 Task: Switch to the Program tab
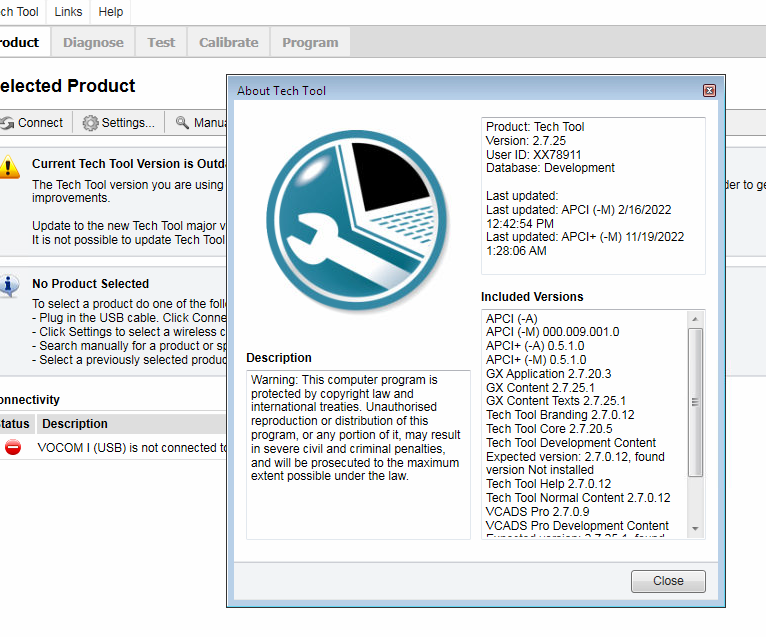310,42
